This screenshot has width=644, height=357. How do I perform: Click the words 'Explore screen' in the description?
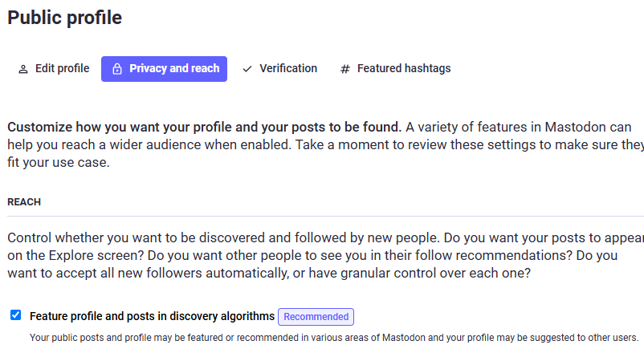click(96, 256)
